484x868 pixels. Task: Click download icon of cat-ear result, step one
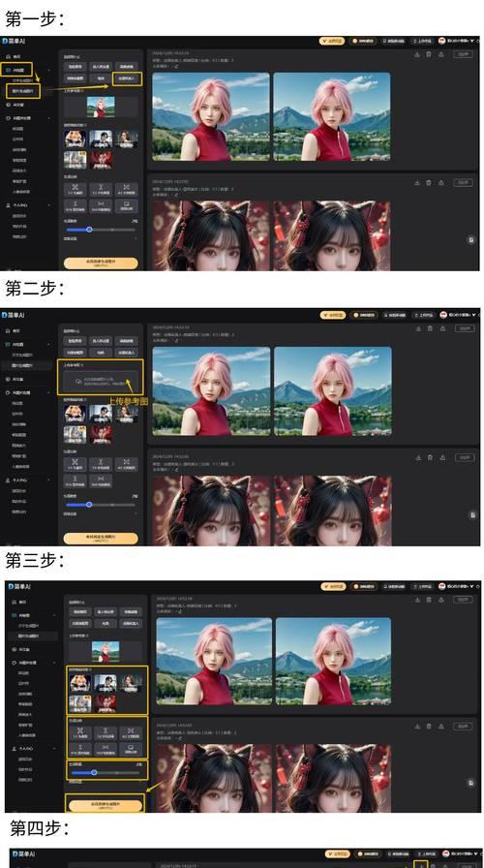417,183
